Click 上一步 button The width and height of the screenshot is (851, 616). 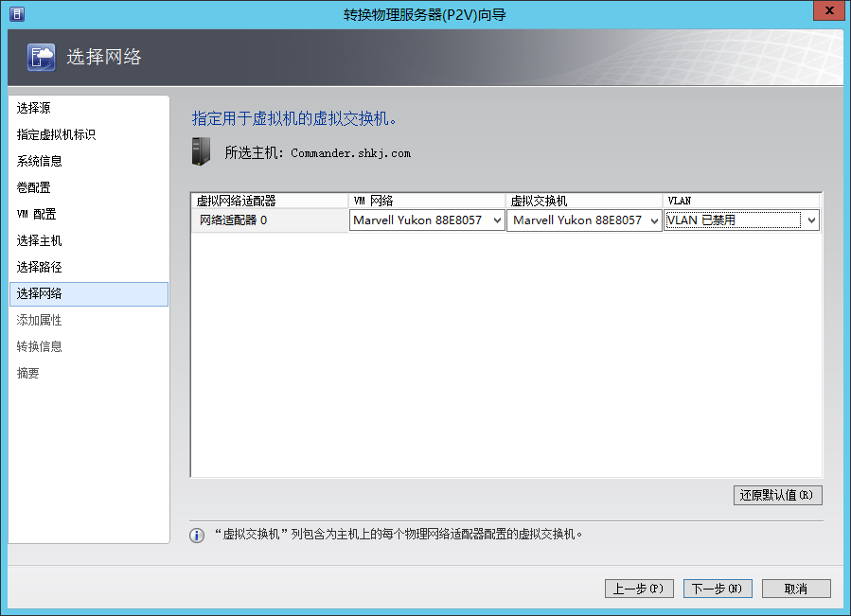(x=639, y=589)
